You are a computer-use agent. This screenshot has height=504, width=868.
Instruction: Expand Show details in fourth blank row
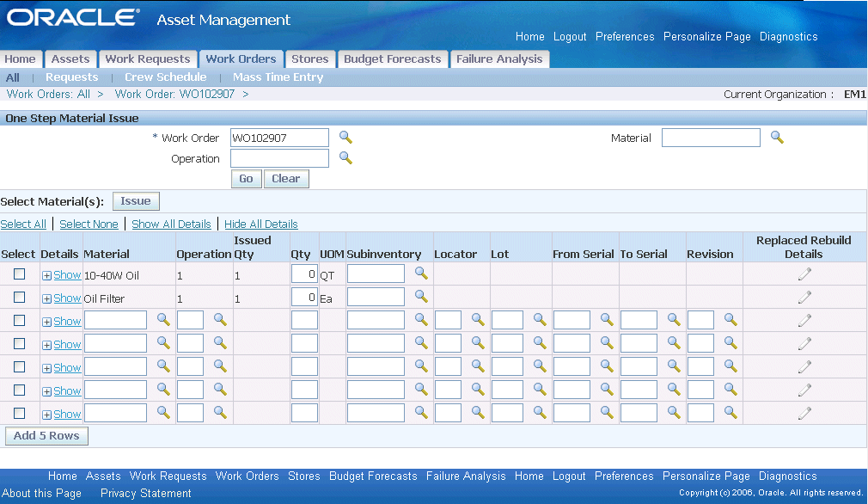tap(61, 391)
